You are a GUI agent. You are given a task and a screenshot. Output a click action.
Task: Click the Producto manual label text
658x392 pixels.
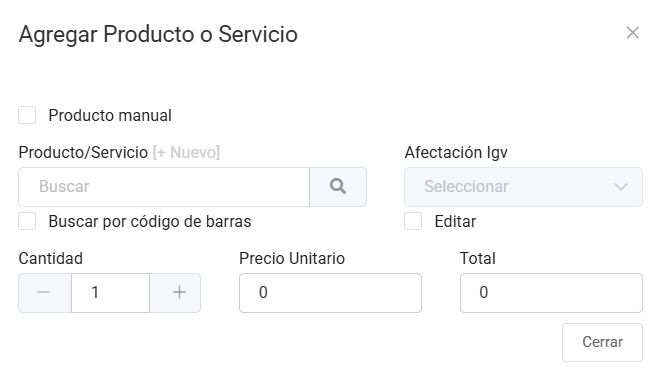pyautogui.click(x=110, y=115)
